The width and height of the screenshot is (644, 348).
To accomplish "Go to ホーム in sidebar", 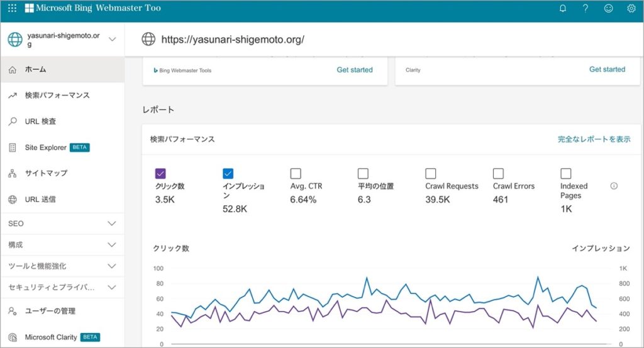I will pos(62,70).
